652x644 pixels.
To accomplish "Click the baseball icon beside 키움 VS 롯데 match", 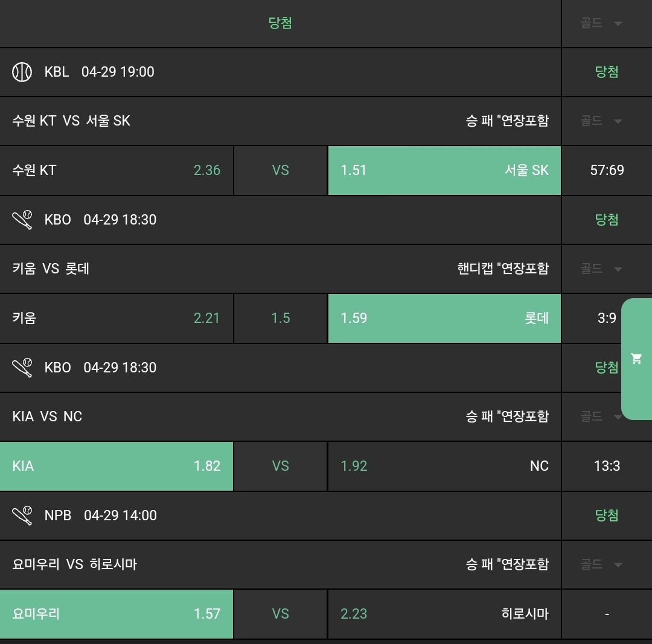I will pyautogui.click(x=22, y=220).
